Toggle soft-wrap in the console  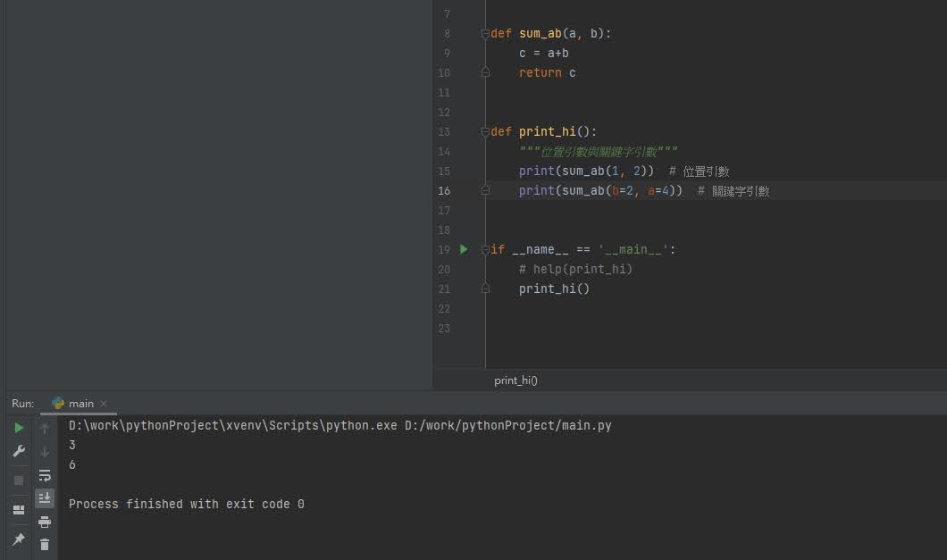[45, 475]
